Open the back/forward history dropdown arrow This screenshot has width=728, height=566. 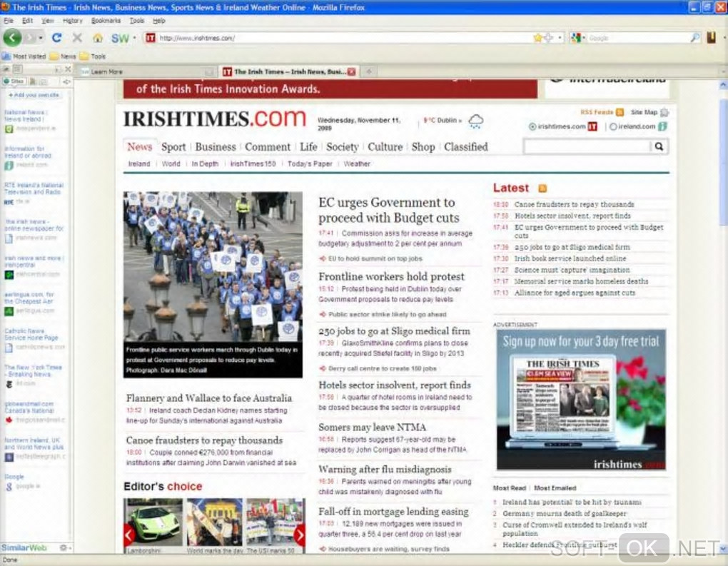[41, 38]
